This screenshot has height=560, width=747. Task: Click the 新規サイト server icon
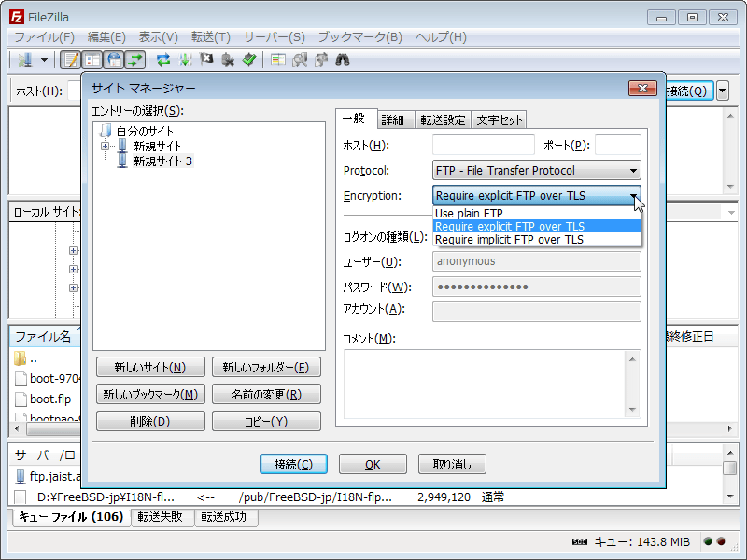[122, 146]
